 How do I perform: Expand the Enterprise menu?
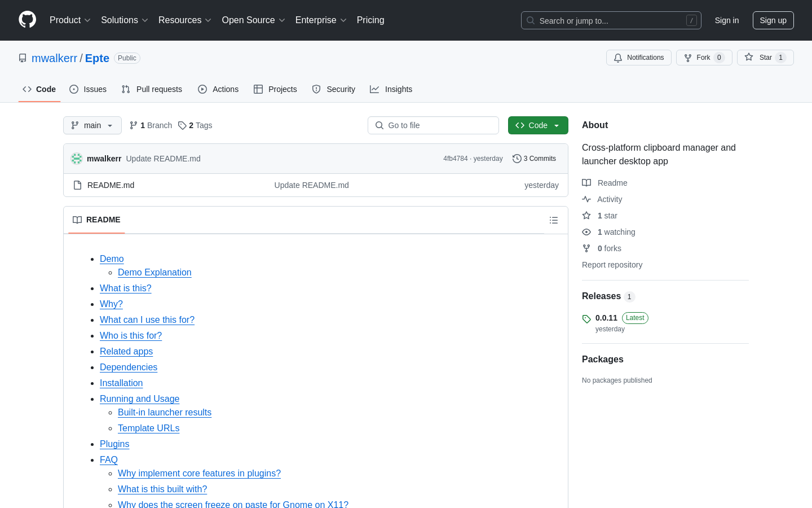click(321, 20)
